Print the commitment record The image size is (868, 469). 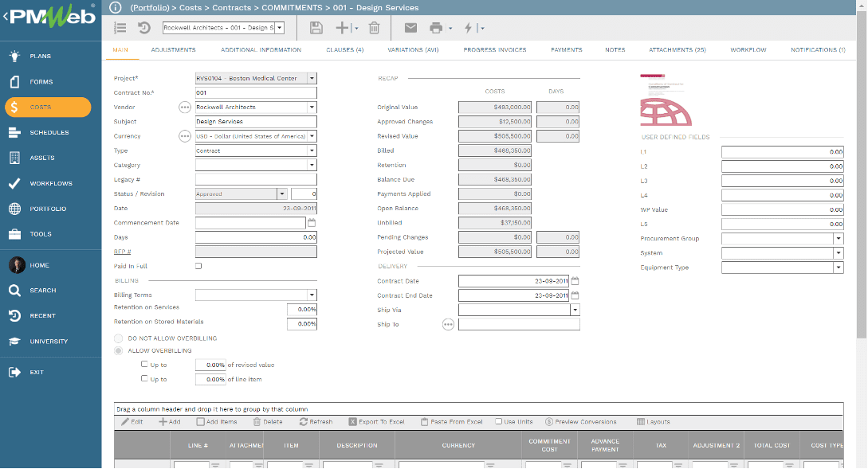[434, 28]
